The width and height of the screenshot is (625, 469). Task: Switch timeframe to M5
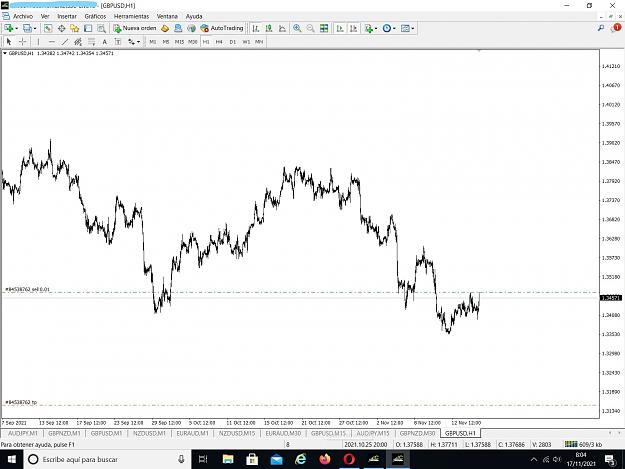tap(166, 41)
